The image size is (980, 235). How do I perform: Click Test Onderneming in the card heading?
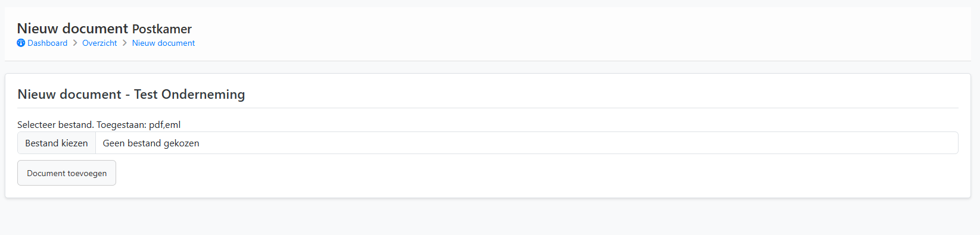click(x=189, y=94)
